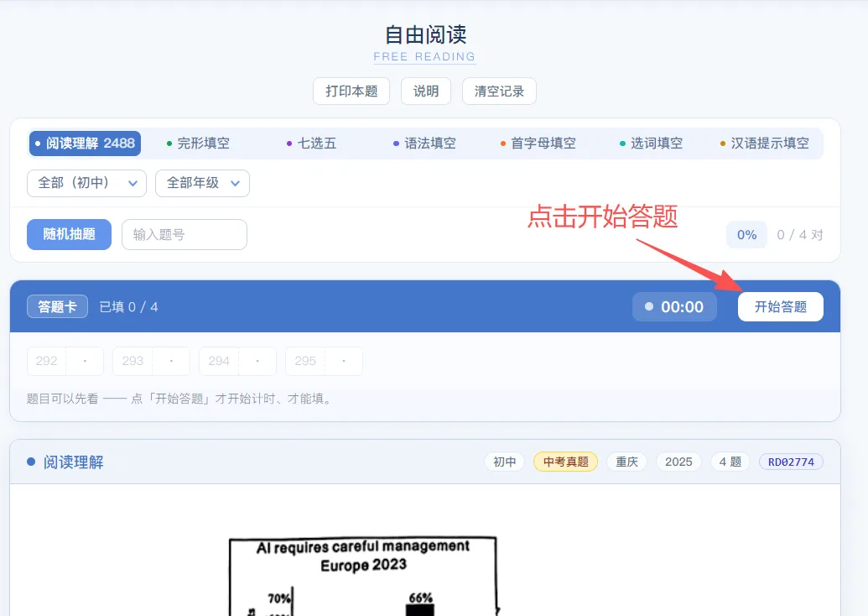
Task: Select answer card cell 293
Action: 152,361
